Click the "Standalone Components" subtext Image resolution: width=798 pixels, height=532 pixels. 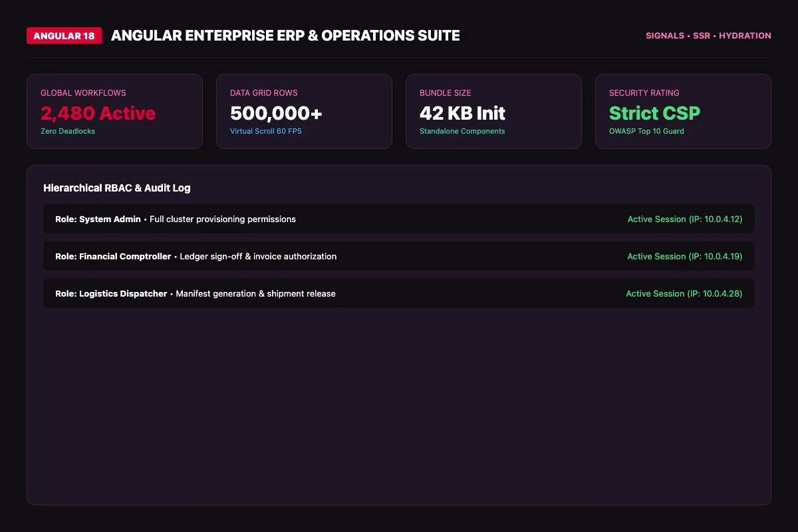tap(462, 131)
